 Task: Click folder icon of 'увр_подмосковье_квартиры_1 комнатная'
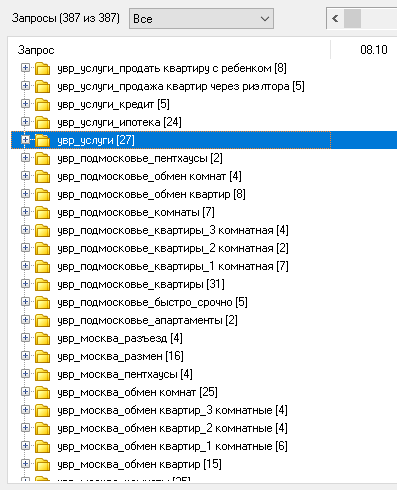pyautogui.click(x=42, y=266)
